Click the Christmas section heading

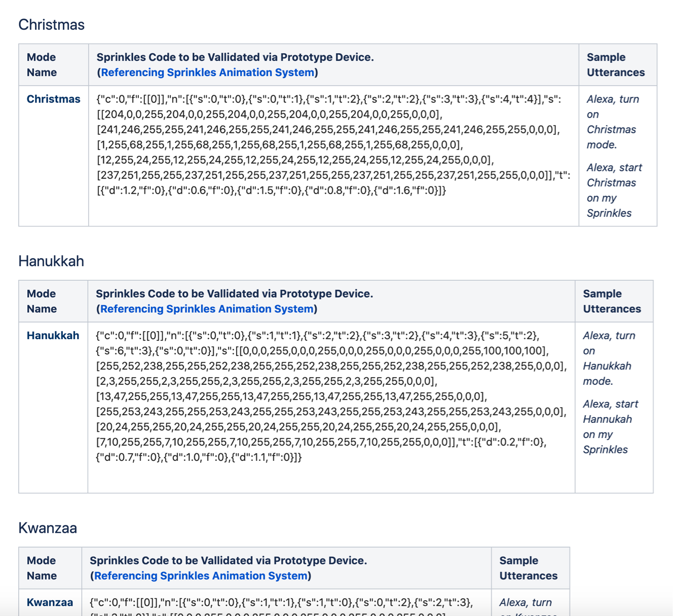point(51,24)
